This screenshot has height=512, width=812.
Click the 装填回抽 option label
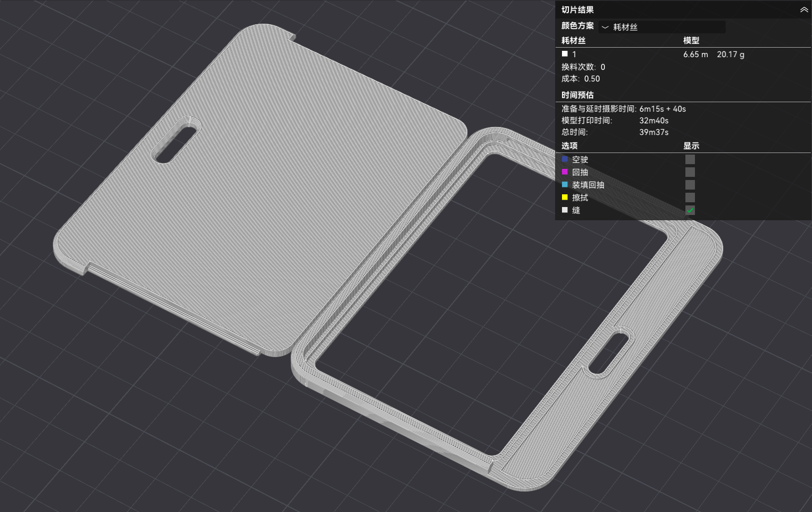click(588, 185)
